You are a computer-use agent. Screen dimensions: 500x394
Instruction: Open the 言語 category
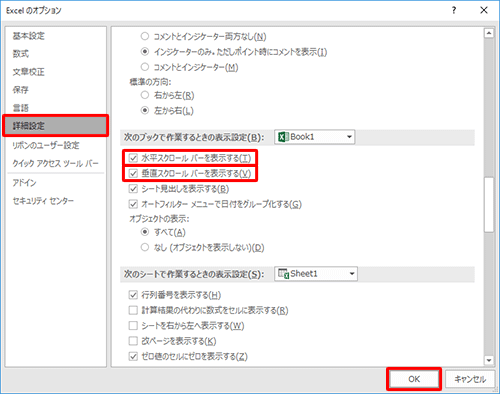point(21,108)
